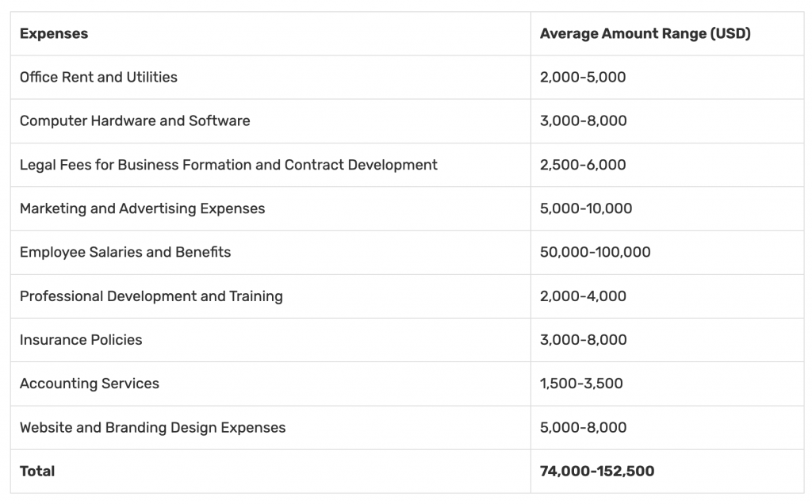812x504 pixels.
Task: Click the 2,500-6,000 amount cell
Action: coord(583,165)
